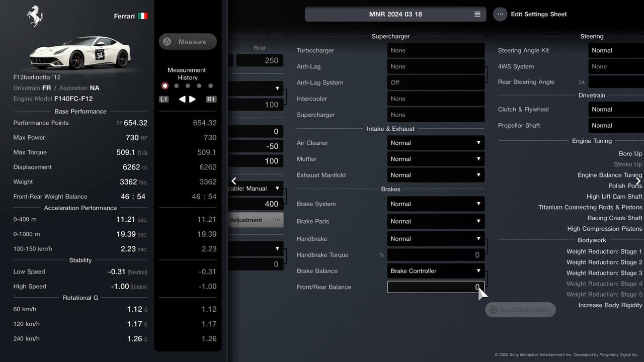Screen dimensions: 644x362
Task: Select the fourth measurement history dot
Action: coord(199,86)
